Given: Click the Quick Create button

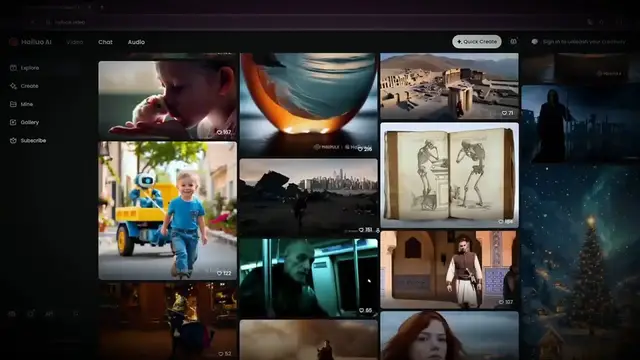Looking at the screenshot, I should pos(477,42).
